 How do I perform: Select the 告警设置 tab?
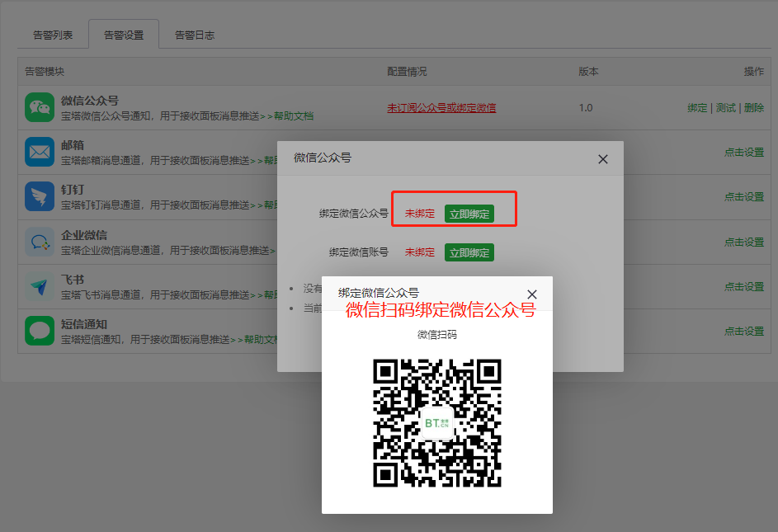124,35
